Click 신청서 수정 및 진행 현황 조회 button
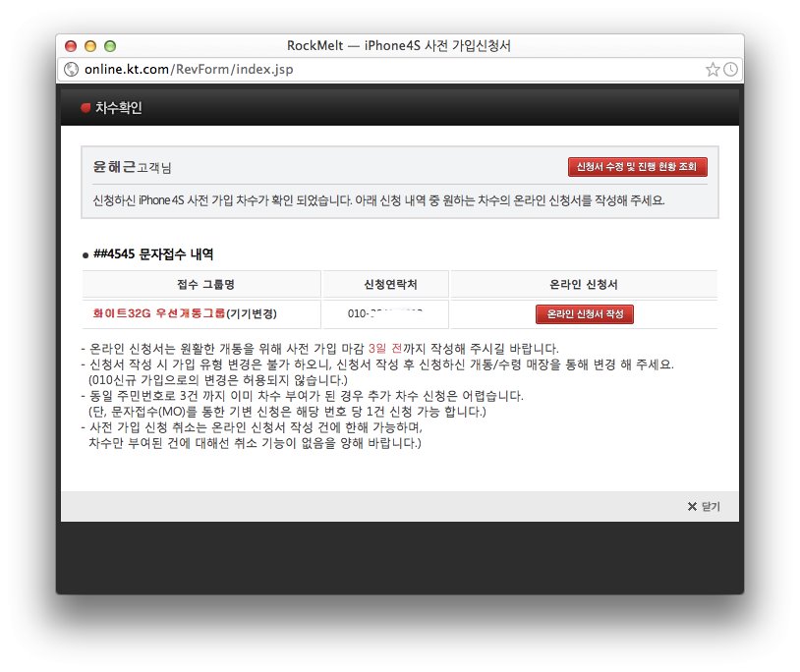 [637, 167]
